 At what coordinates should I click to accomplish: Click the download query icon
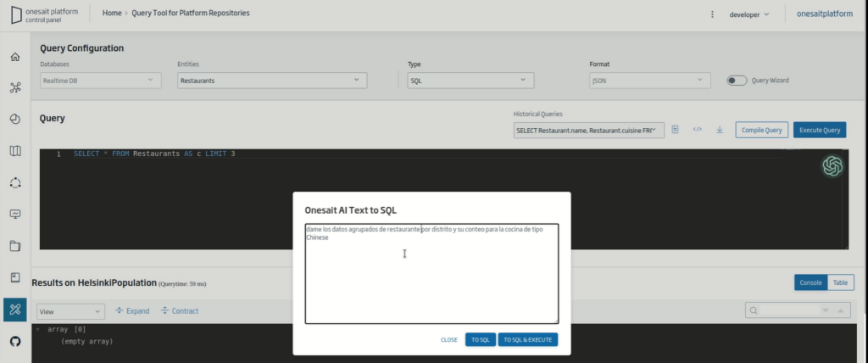point(720,130)
